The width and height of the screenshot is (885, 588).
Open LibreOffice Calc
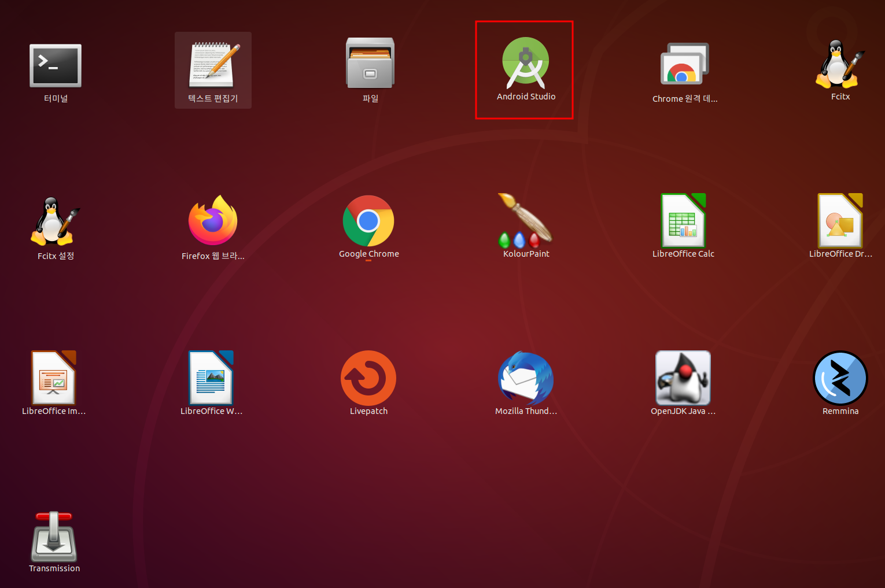tap(683, 220)
